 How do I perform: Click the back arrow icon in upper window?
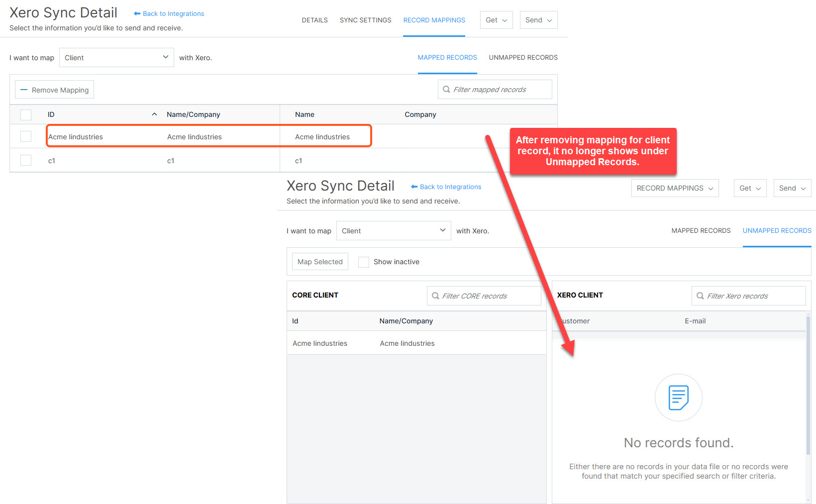pos(137,14)
